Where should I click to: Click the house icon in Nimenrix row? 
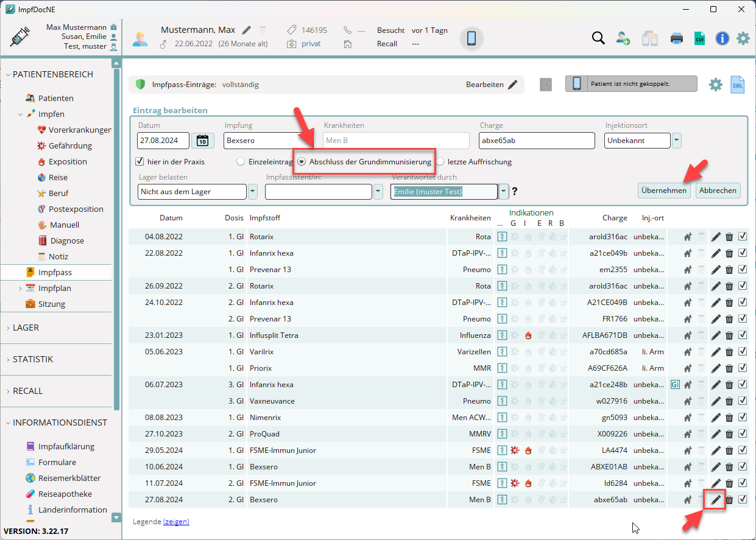click(x=688, y=418)
